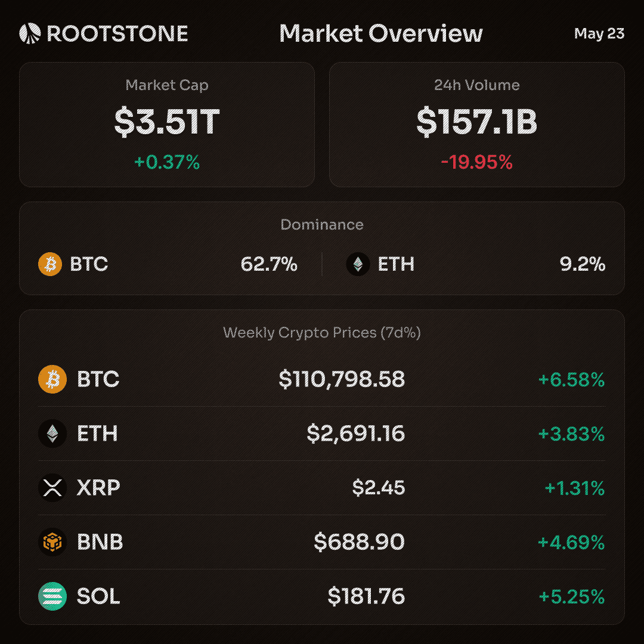Screen dimensions: 644x644
Task: Click the Ethereum icon in Dominance section
Action: [x=358, y=264]
